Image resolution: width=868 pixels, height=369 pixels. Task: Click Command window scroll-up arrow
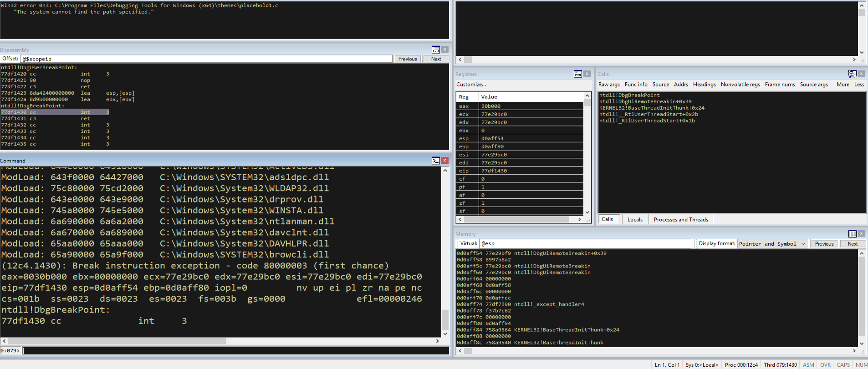[x=445, y=170]
